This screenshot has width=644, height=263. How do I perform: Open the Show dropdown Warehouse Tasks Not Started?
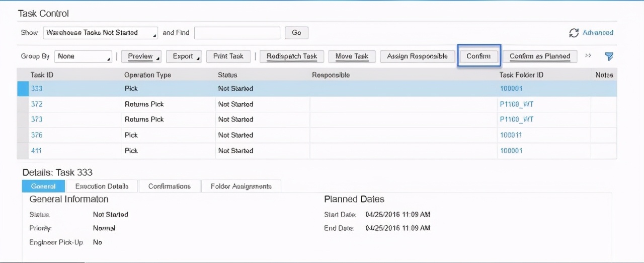(x=101, y=33)
